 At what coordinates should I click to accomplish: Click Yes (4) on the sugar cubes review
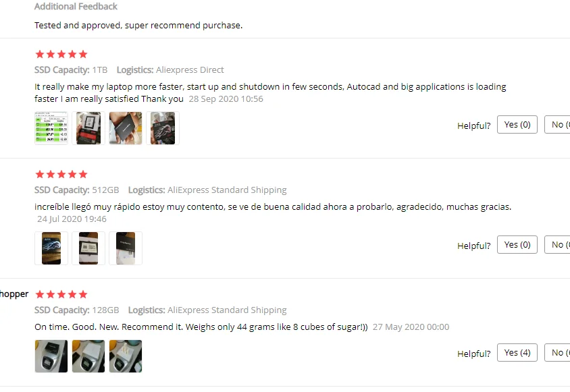coord(517,352)
